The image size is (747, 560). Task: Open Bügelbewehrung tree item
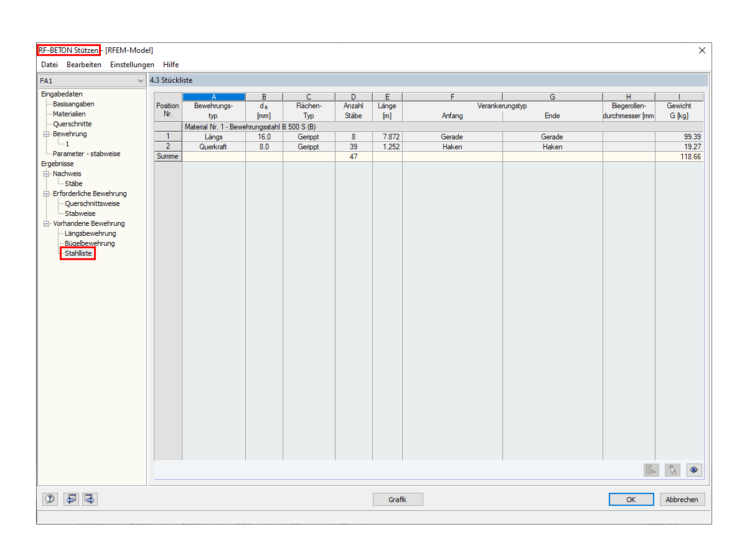pyautogui.click(x=90, y=243)
